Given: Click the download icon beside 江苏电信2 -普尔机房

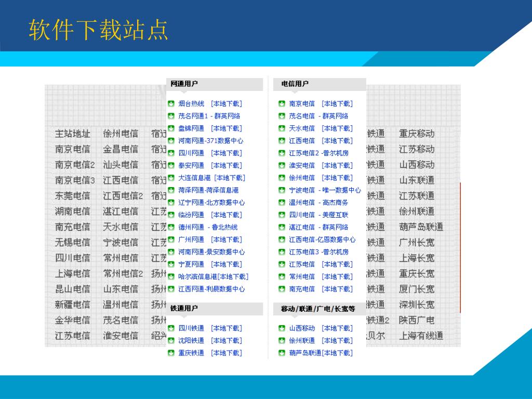Looking at the screenshot, I should [282, 153].
